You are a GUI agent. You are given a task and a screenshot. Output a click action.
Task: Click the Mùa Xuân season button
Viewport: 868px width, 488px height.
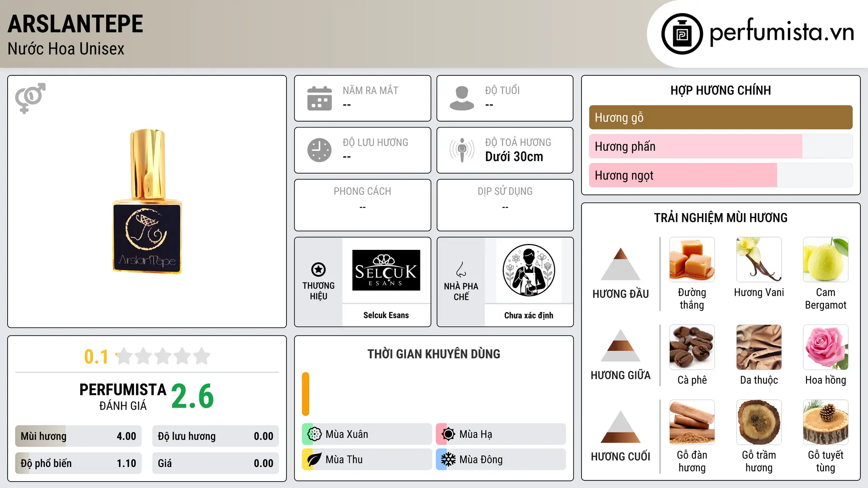pyautogui.click(x=367, y=434)
